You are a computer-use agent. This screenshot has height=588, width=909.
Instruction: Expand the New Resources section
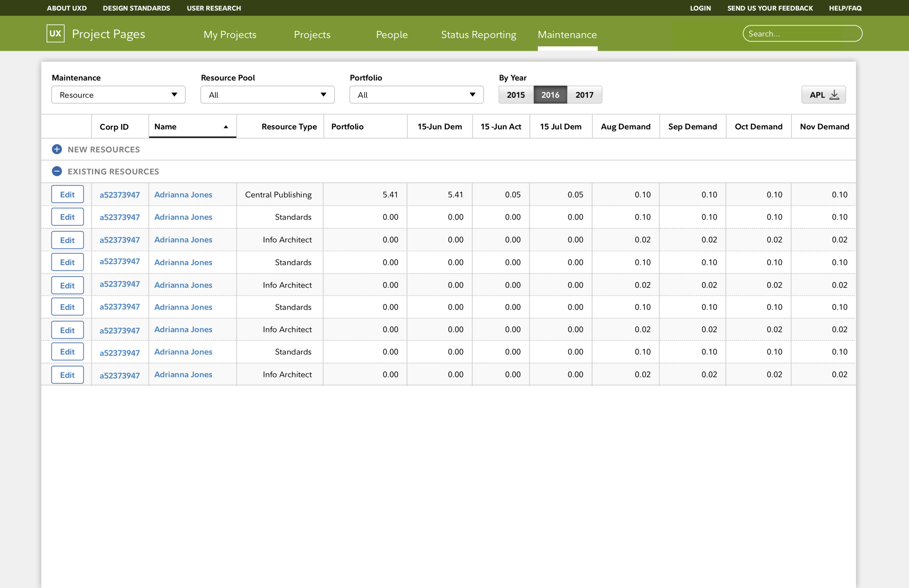(57, 149)
